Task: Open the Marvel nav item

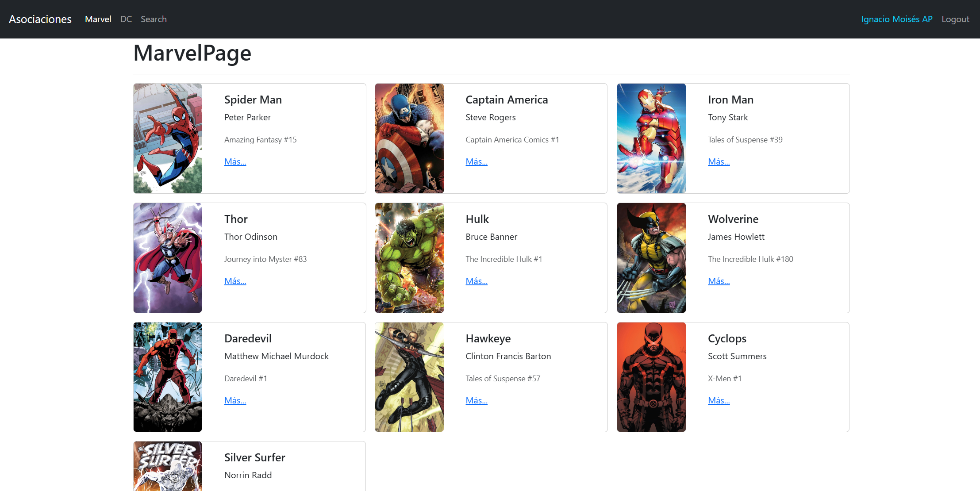Action: (98, 19)
